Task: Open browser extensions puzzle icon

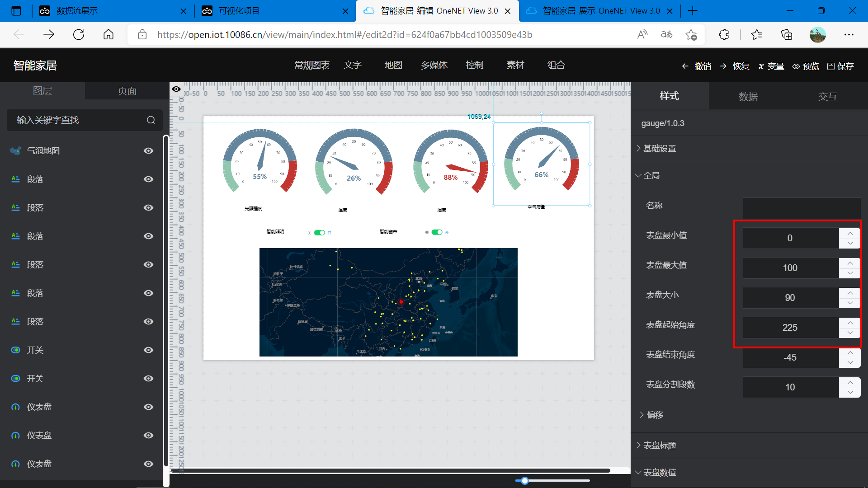Action: (x=724, y=35)
